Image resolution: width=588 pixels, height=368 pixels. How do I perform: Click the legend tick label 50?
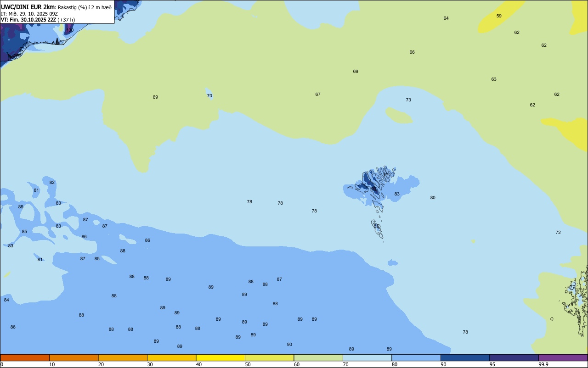(x=248, y=364)
